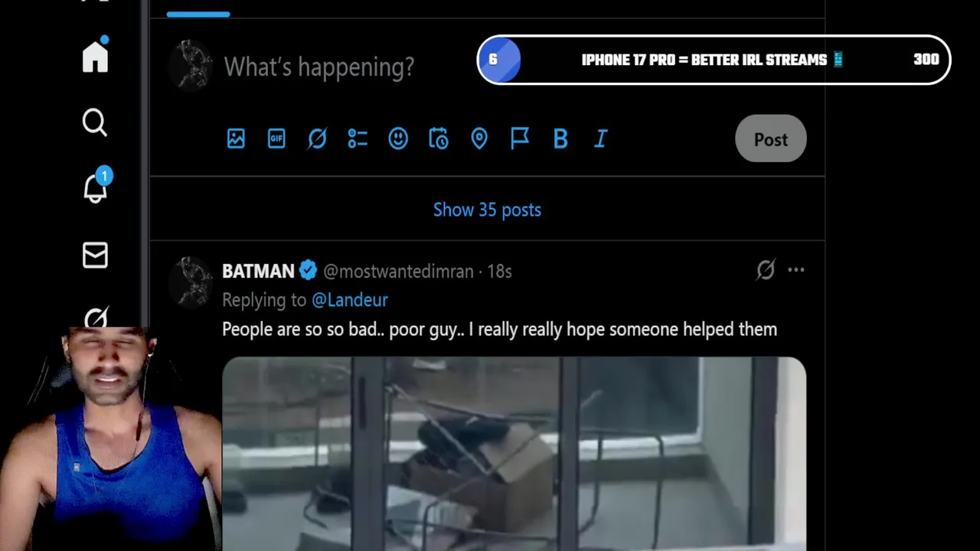Open the Messages envelope icon
This screenshot has width=980, height=551.
[x=95, y=256]
